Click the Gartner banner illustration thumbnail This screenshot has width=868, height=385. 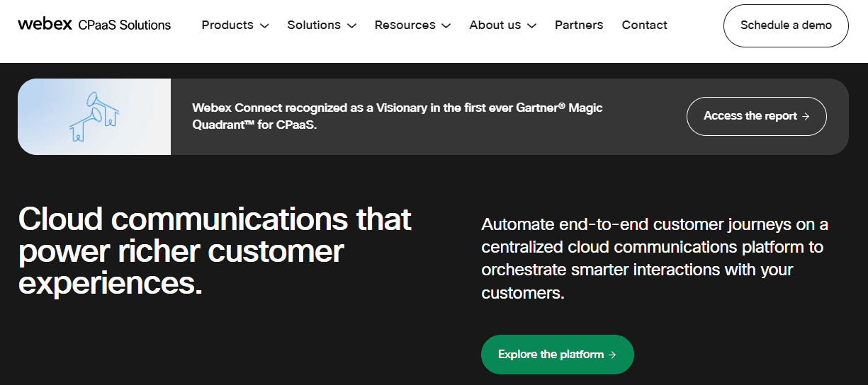coord(94,117)
